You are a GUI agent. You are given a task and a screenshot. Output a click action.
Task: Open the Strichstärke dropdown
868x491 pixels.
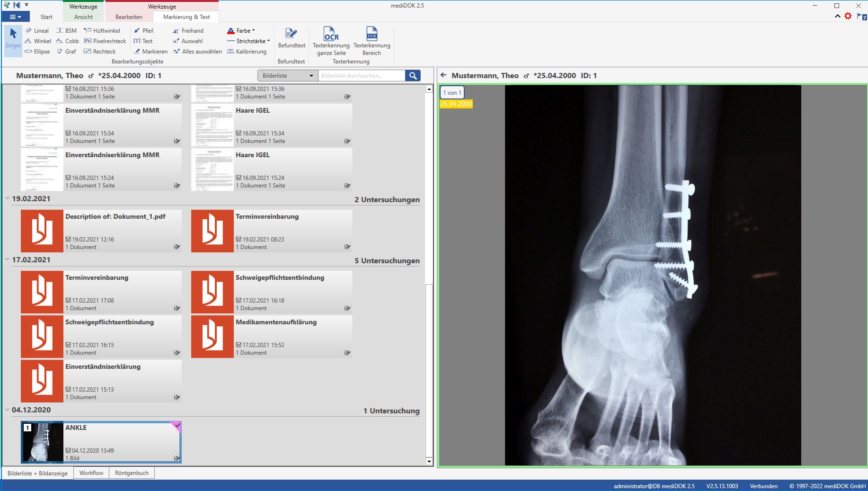coord(248,41)
